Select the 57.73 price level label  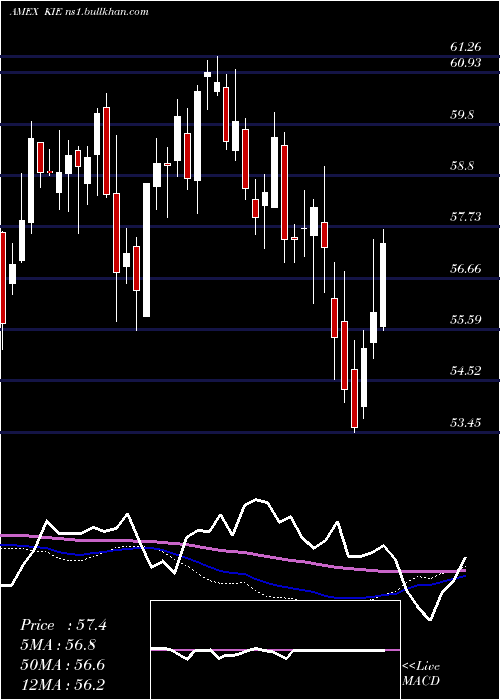point(466,217)
